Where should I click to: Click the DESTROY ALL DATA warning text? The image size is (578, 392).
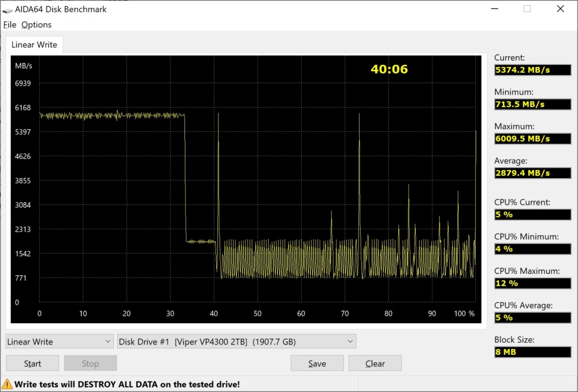tap(126, 384)
